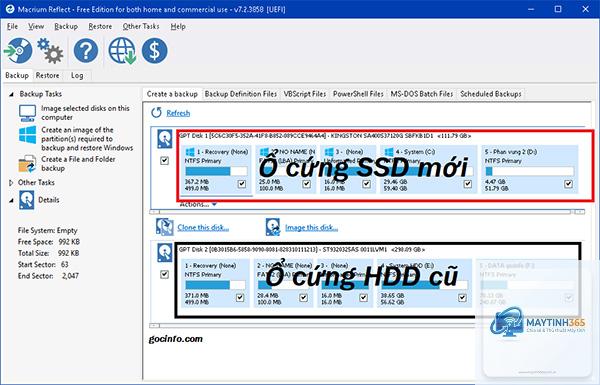The width and height of the screenshot is (600, 385).
Task: Open the Help menu
Action: [x=178, y=26]
